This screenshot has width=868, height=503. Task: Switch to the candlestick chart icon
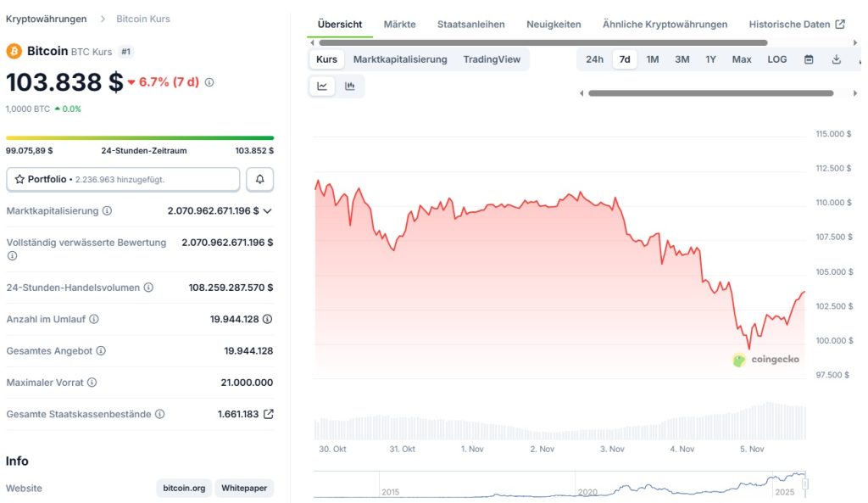click(x=348, y=86)
